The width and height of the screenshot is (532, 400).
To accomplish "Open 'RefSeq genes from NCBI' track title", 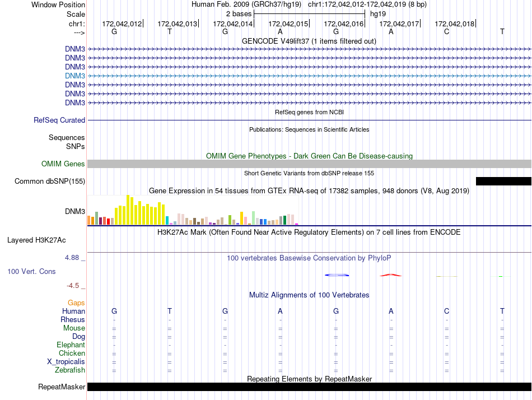I will click(310, 112).
